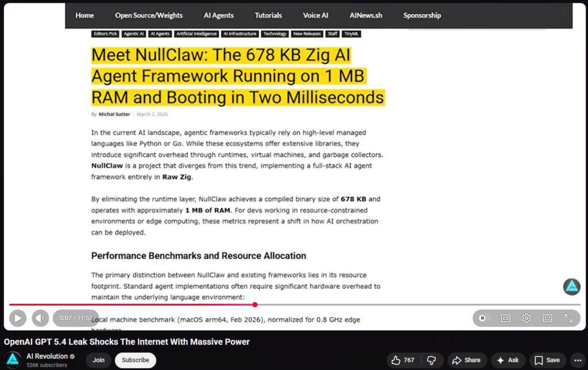Save the video to a playlist
Screen dimensions: 588x370
(x=547, y=360)
